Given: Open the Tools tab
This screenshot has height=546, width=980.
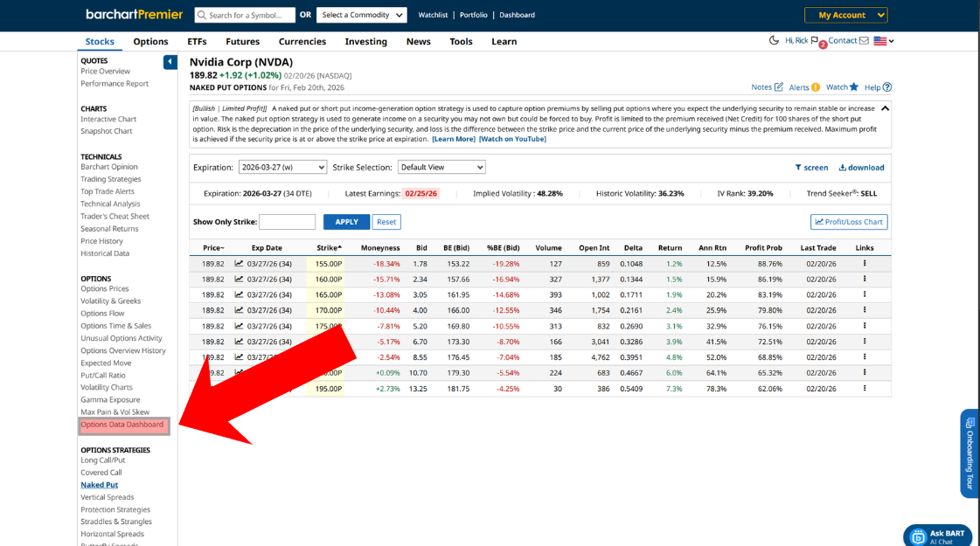Looking at the screenshot, I should (x=462, y=41).
